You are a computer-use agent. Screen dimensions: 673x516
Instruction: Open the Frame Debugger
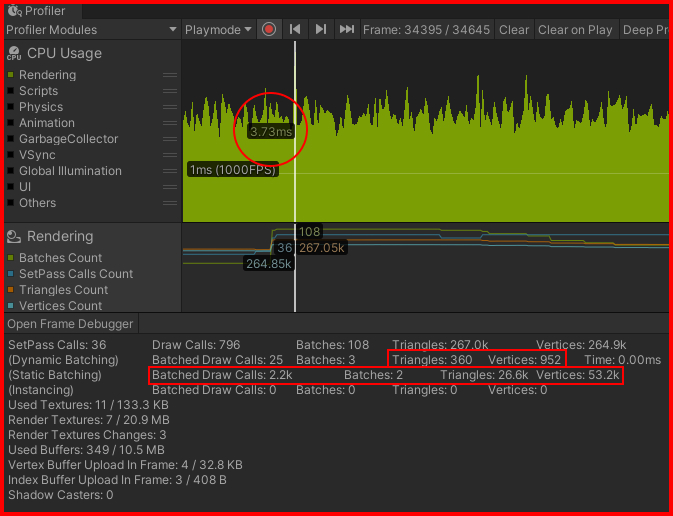pos(69,324)
